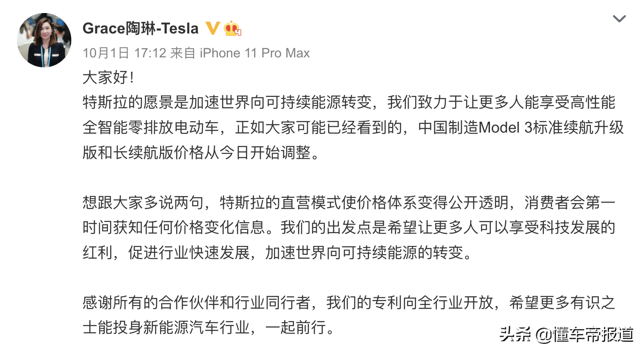Click the line starting 想跟大家多说两句

349,202
